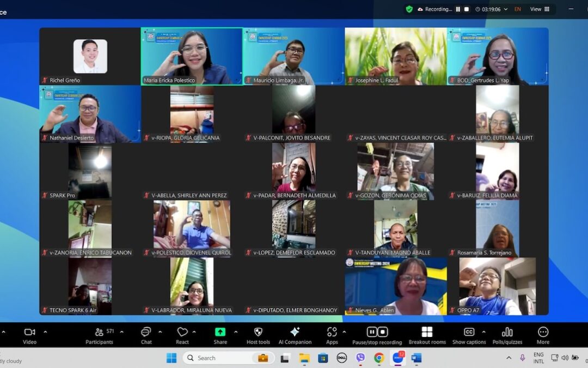Viewport: 588px width, 368px height.
Task: Toggle Show captions CC button
Action: 469,332
